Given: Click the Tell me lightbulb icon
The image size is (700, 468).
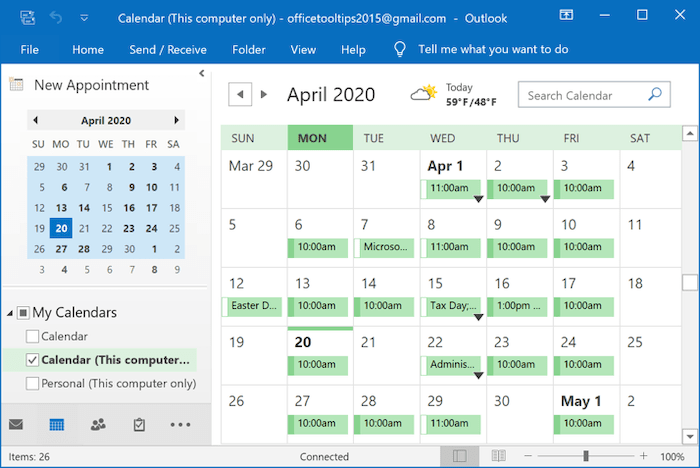Looking at the screenshot, I should click(x=400, y=49).
